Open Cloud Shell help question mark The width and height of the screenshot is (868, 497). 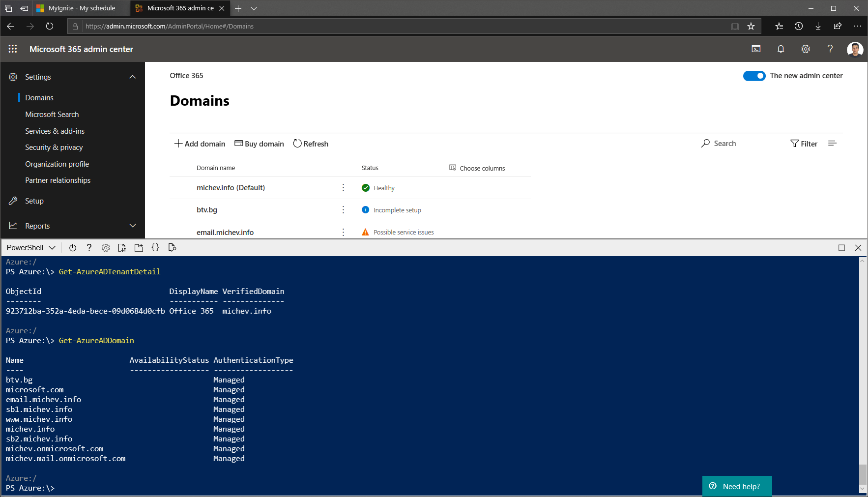pyautogui.click(x=89, y=248)
